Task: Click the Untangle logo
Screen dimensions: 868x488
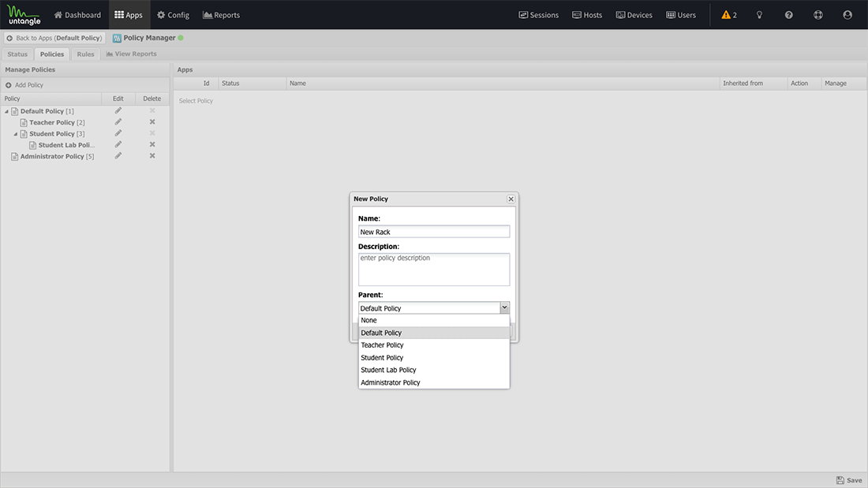Action: 24,15
